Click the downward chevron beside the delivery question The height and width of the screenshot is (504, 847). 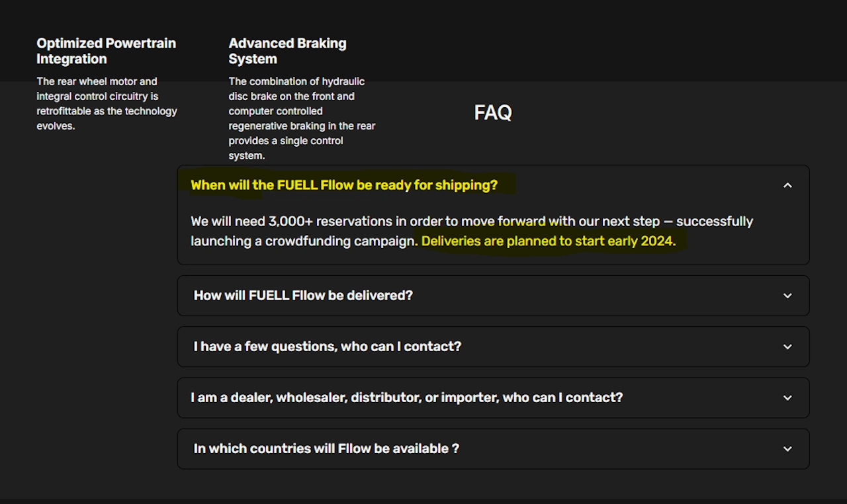(x=787, y=296)
